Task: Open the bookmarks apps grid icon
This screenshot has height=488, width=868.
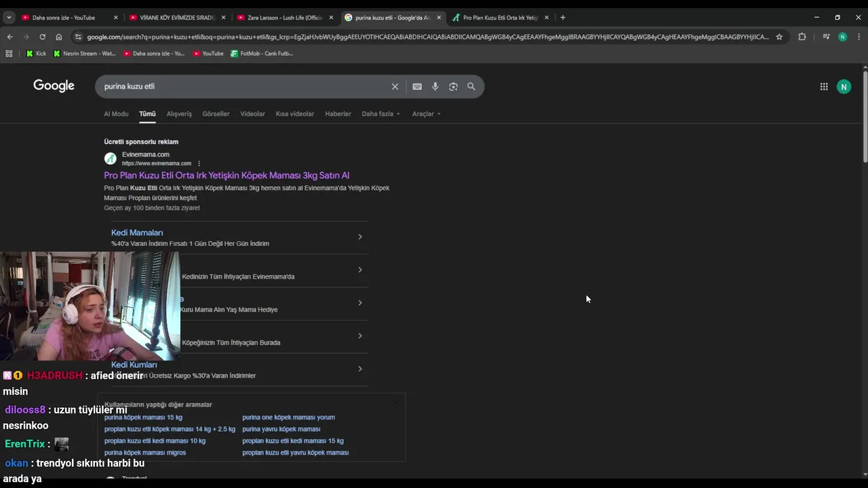Action: tap(9, 54)
